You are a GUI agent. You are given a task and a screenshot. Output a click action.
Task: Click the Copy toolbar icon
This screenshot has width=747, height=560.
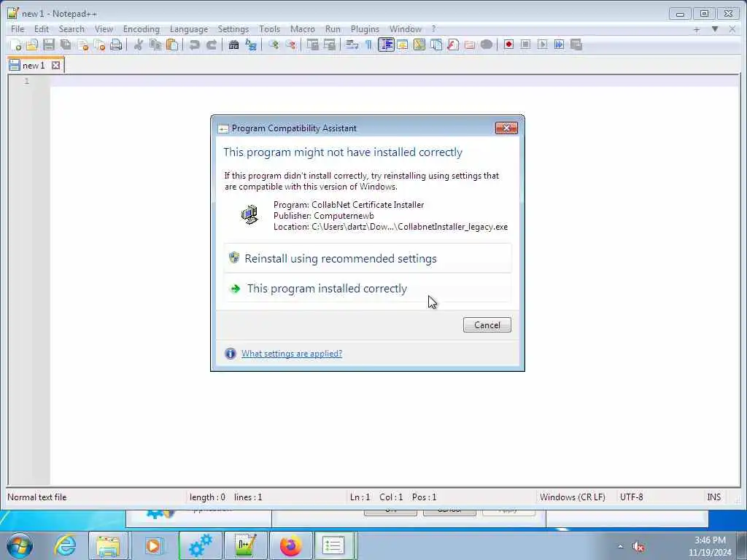[x=155, y=44]
